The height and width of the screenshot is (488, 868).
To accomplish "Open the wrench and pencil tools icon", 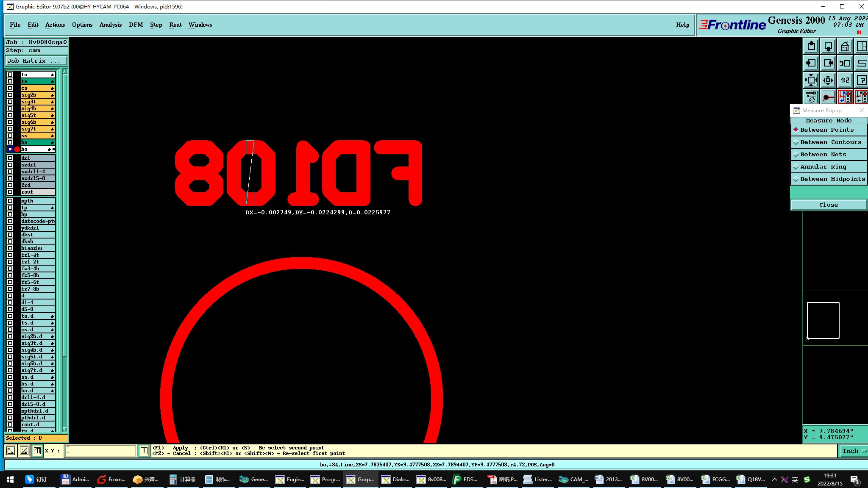I will point(811,97).
